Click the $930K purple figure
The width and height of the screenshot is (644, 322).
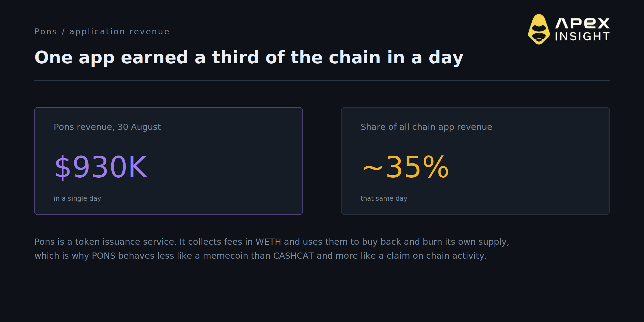[x=101, y=167]
